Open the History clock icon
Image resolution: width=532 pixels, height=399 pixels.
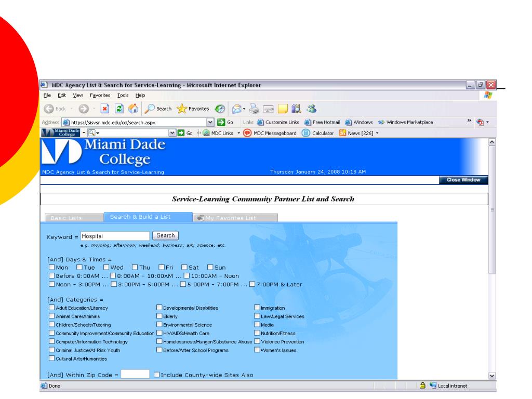coord(220,109)
